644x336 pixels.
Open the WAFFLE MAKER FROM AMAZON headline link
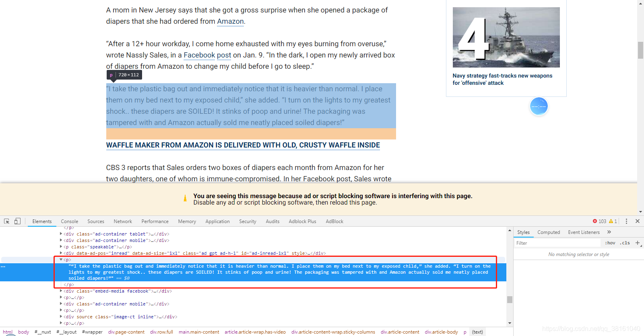243,145
